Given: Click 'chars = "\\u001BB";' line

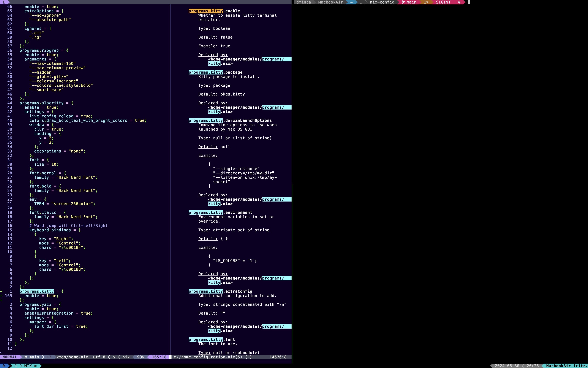Looking at the screenshot, I should click(x=62, y=270).
